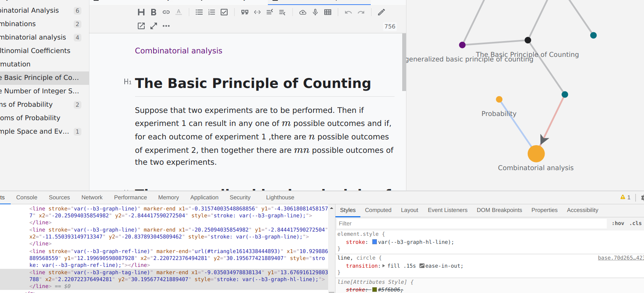644x293 pixels.
Task: Open the Combinatorial analysis tag link
Action: 178,51
